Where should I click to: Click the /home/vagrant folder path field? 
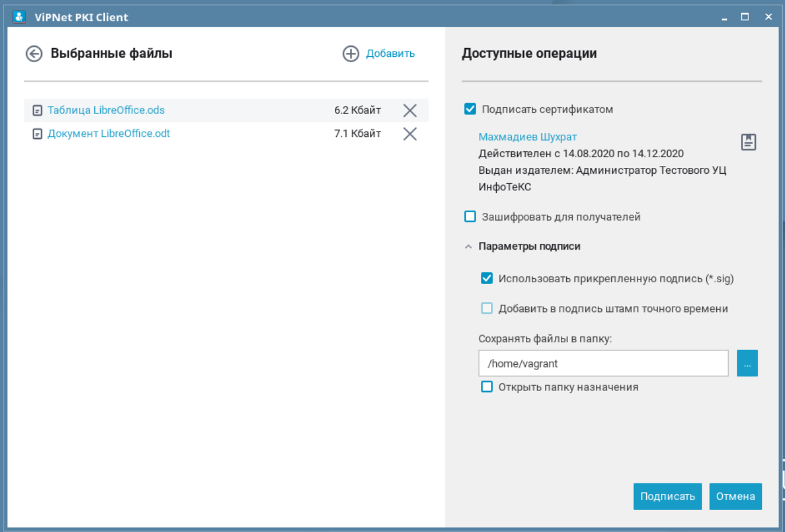[603, 363]
